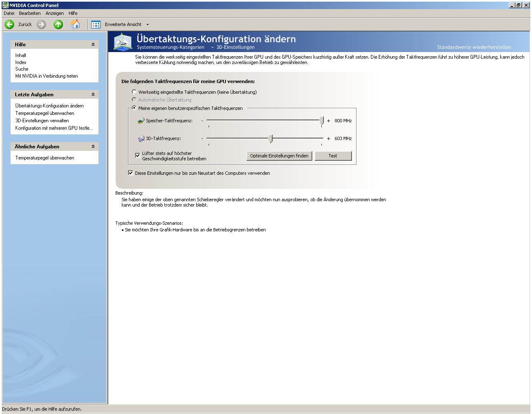The width and height of the screenshot is (532, 414).
Task: Click the 3D-Taktfrequenz icon
Action: click(x=141, y=139)
